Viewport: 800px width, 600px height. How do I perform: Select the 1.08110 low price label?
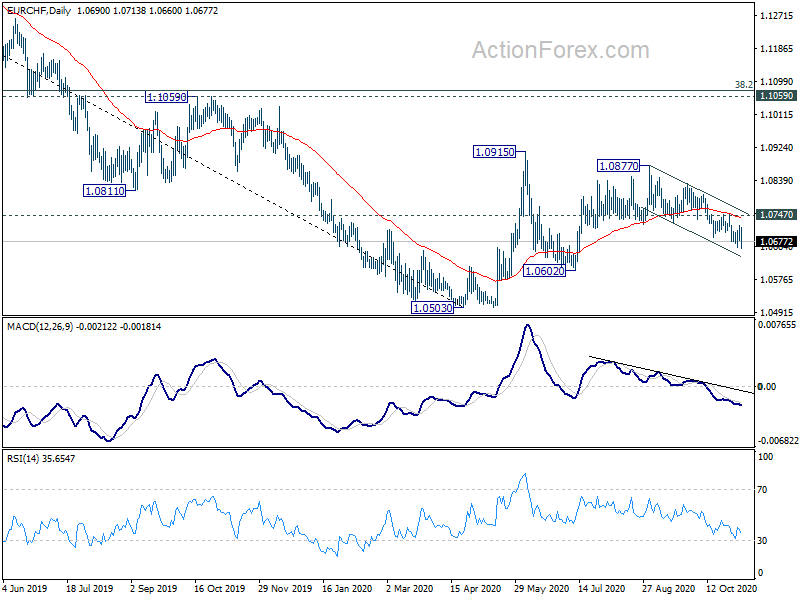[x=104, y=191]
